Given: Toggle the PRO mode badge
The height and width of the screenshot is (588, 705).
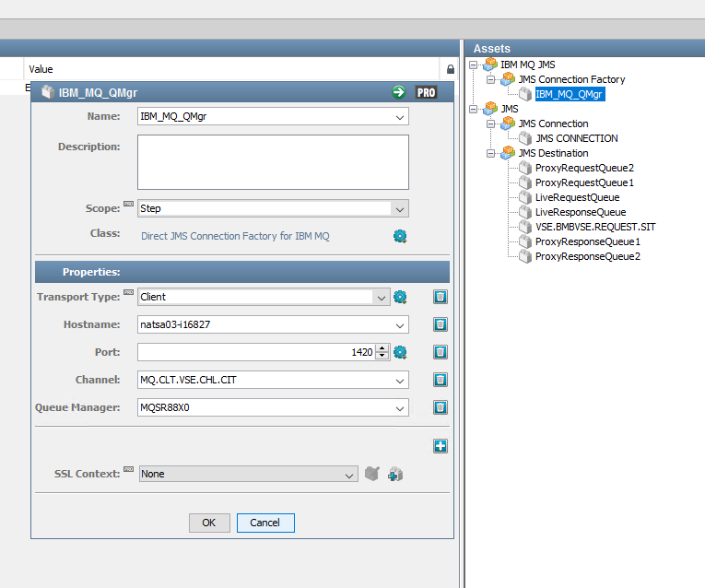Looking at the screenshot, I should (x=426, y=92).
